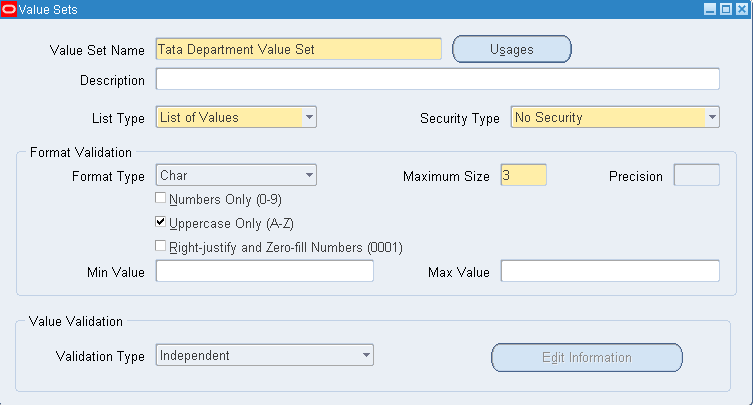Toggle Right-justify and Zero-fill Numbers checkbox
This screenshot has height=405, width=754.
(161, 246)
